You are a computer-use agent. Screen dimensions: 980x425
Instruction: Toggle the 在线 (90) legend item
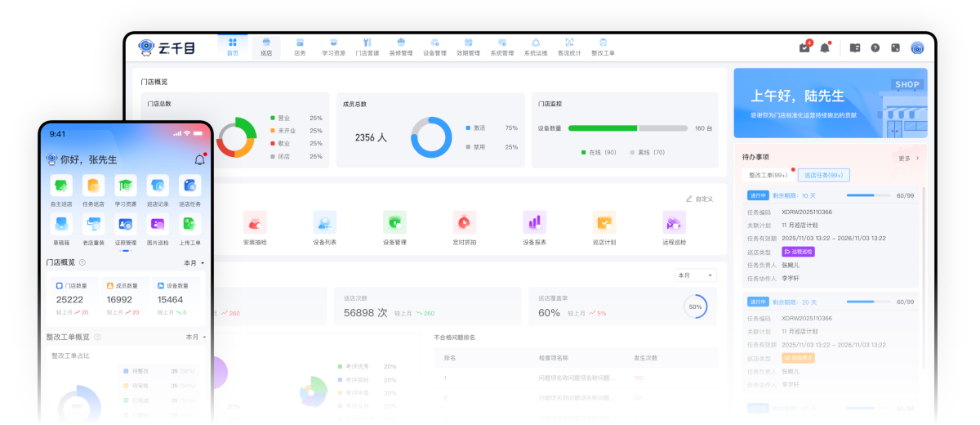click(598, 152)
